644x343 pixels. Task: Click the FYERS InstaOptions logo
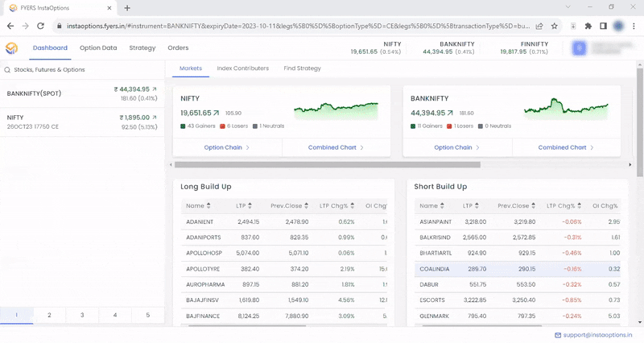tap(11, 48)
